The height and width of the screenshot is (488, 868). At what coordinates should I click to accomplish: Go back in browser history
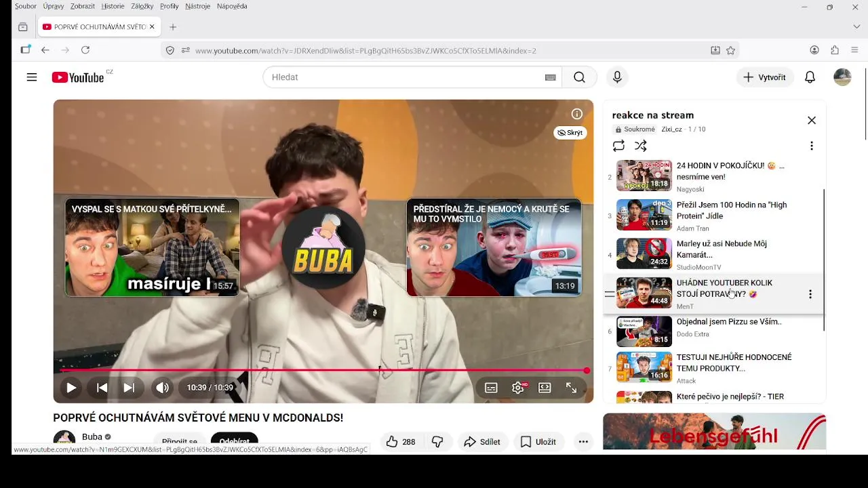[45, 50]
